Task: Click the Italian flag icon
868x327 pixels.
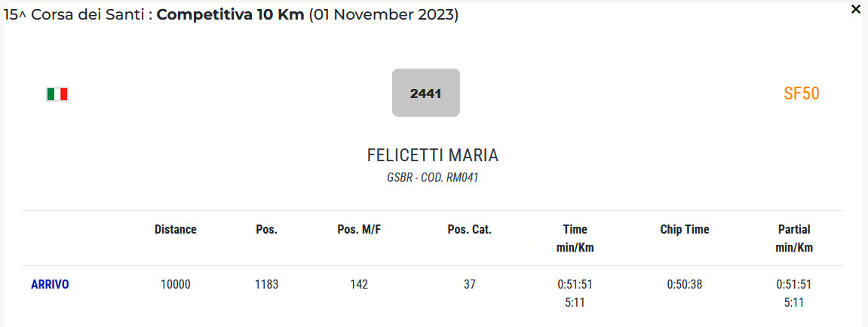Action: click(57, 94)
